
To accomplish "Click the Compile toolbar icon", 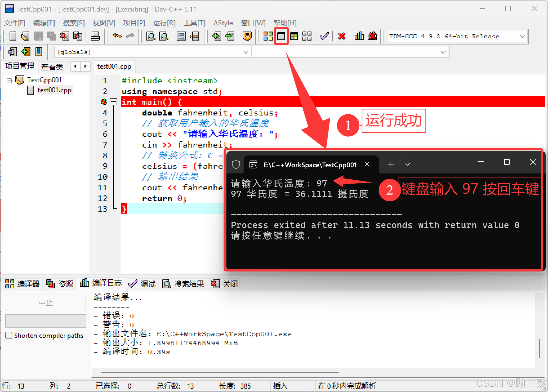I will (x=268, y=36).
